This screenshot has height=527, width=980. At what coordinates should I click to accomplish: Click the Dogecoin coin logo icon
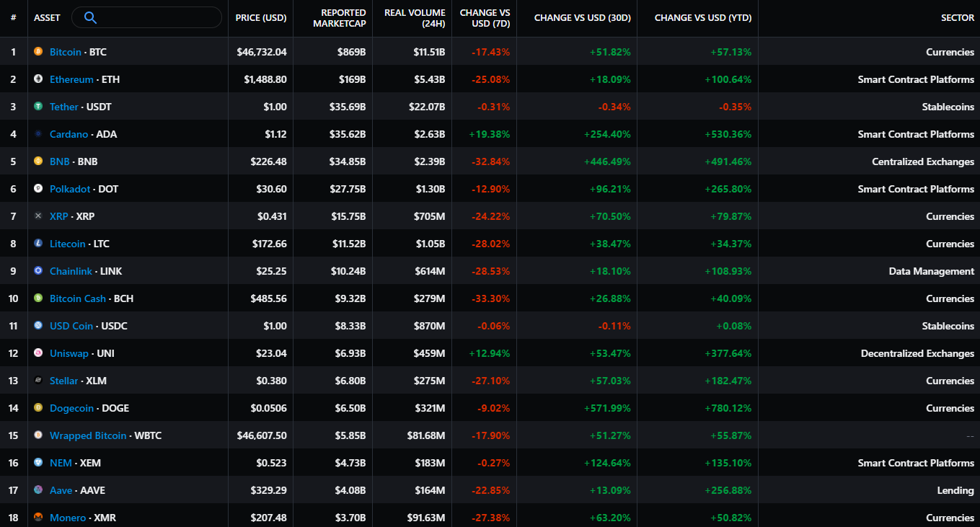[x=39, y=407]
